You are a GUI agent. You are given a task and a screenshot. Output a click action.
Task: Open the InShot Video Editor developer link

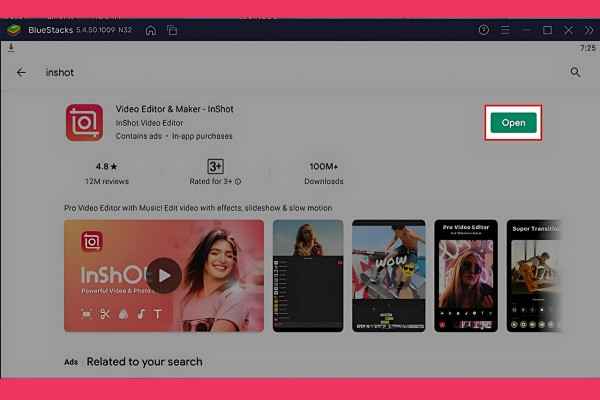pyautogui.click(x=149, y=123)
